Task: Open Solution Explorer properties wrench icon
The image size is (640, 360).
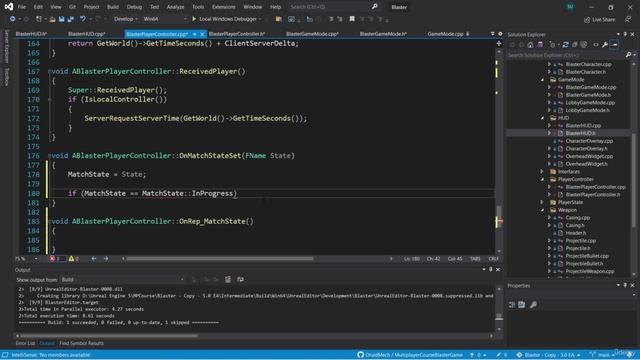Action: [x=605, y=44]
